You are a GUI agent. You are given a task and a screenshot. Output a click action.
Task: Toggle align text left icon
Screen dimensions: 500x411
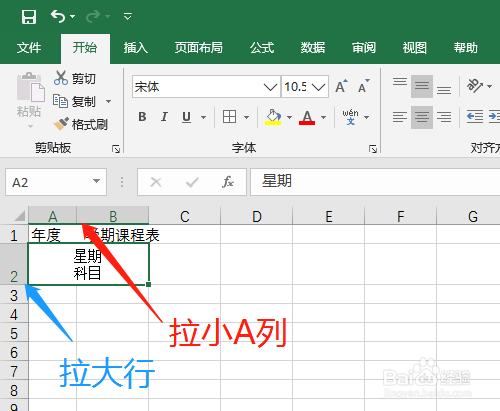tap(400, 117)
